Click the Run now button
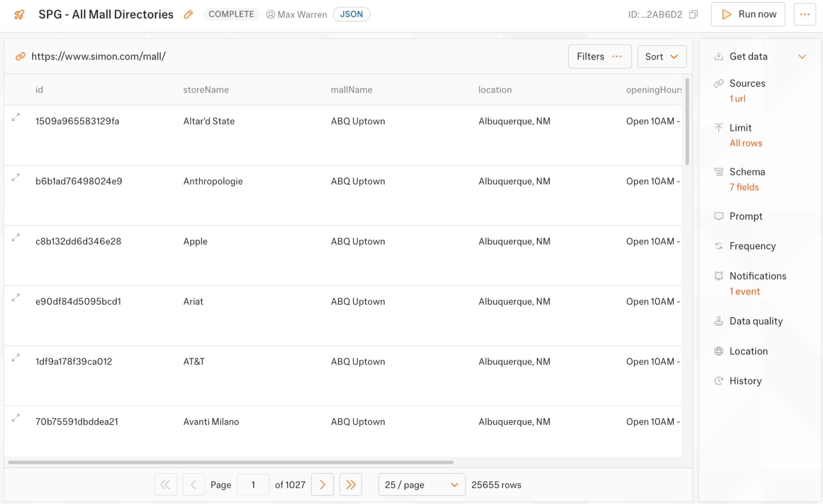Viewport: 823px width, 504px height. pyautogui.click(x=748, y=14)
